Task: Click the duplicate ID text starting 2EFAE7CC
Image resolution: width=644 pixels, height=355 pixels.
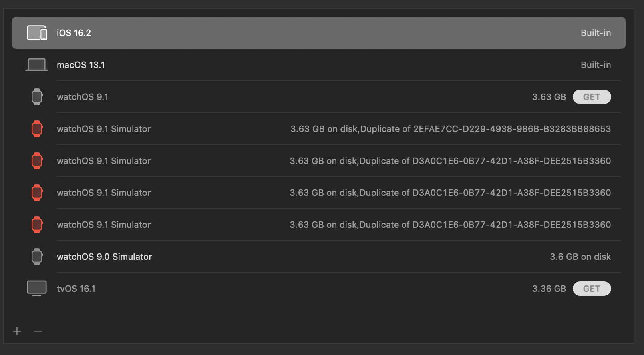Action: click(x=512, y=129)
